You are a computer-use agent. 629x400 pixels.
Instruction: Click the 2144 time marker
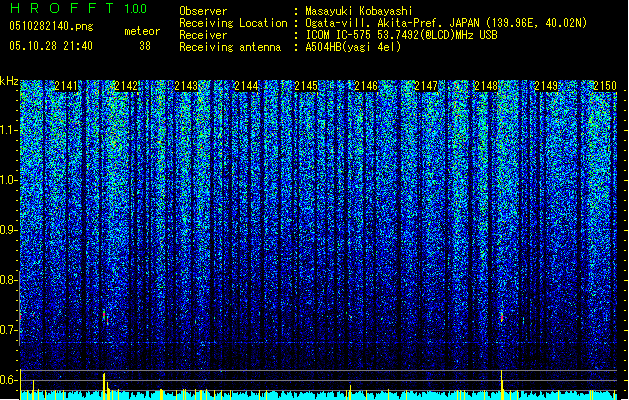(x=246, y=86)
